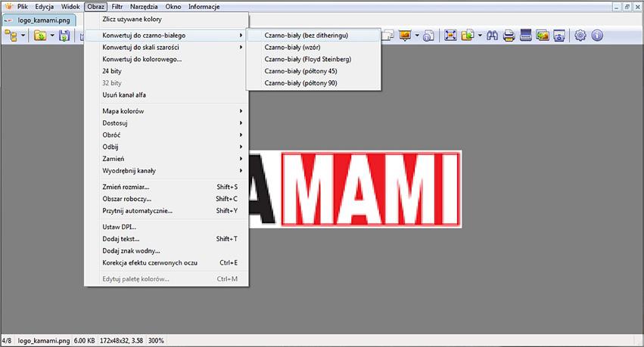The image size is (644, 347).
Task: Start the slideshow with the projector icon
Action: click(x=405, y=36)
